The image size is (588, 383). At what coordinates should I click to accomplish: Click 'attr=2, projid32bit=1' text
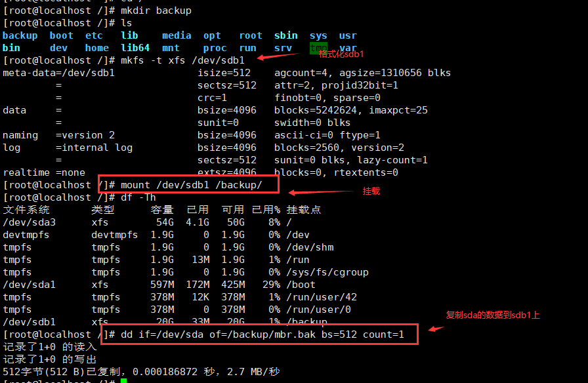point(336,85)
